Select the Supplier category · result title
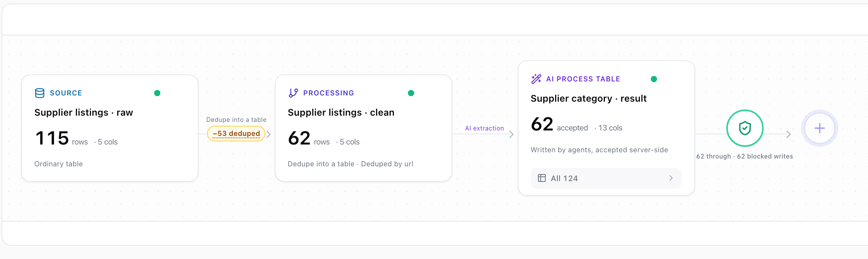Image resolution: width=868 pixels, height=259 pixels. coord(589,99)
